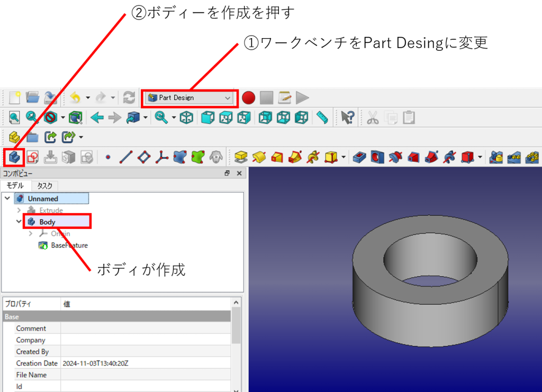Open the undo history dropdown arrow

(x=88, y=98)
